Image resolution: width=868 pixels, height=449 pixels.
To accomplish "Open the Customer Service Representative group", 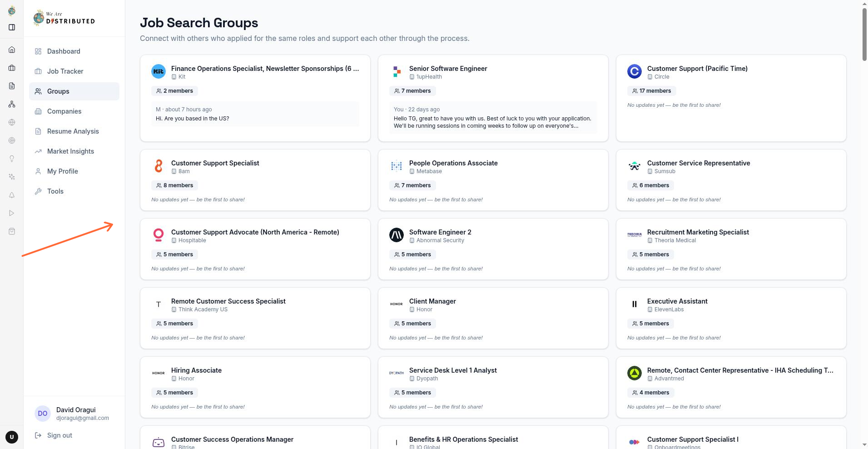I will click(x=699, y=163).
